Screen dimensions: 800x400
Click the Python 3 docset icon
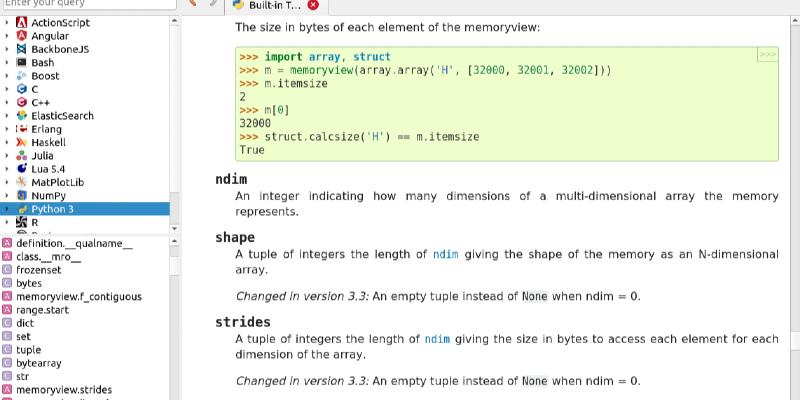tap(21, 209)
